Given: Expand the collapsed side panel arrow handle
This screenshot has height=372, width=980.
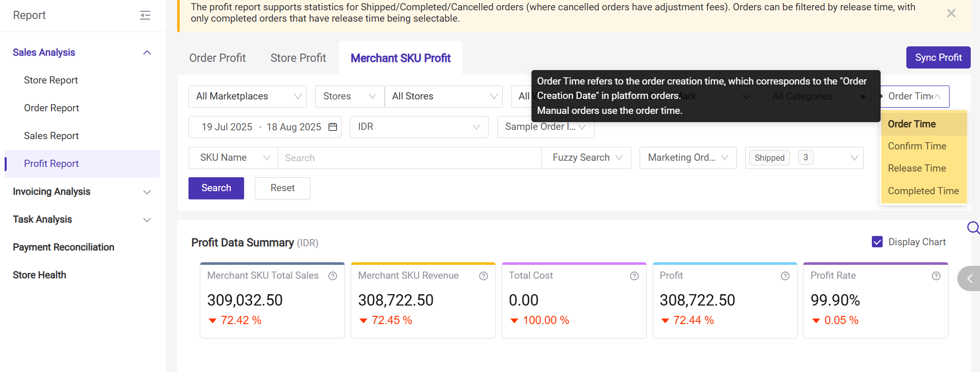Looking at the screenshot, I should click(x=969, y=279).
